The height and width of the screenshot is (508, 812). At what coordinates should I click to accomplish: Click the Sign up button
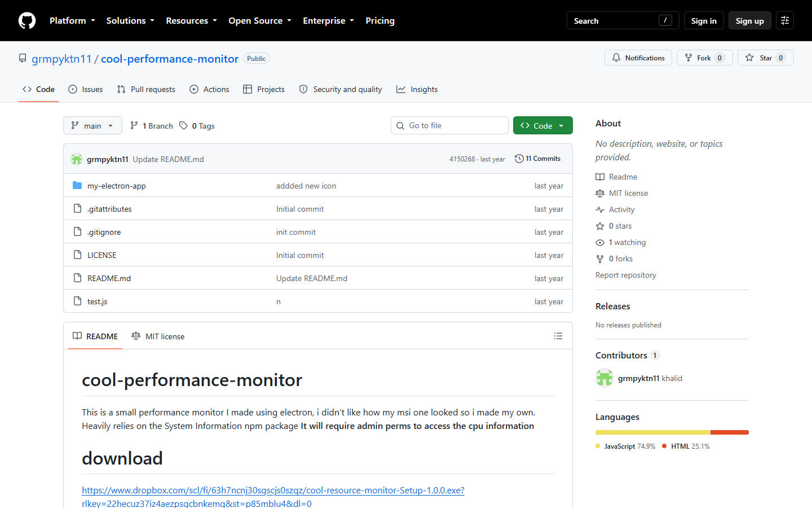pos(749,20)
